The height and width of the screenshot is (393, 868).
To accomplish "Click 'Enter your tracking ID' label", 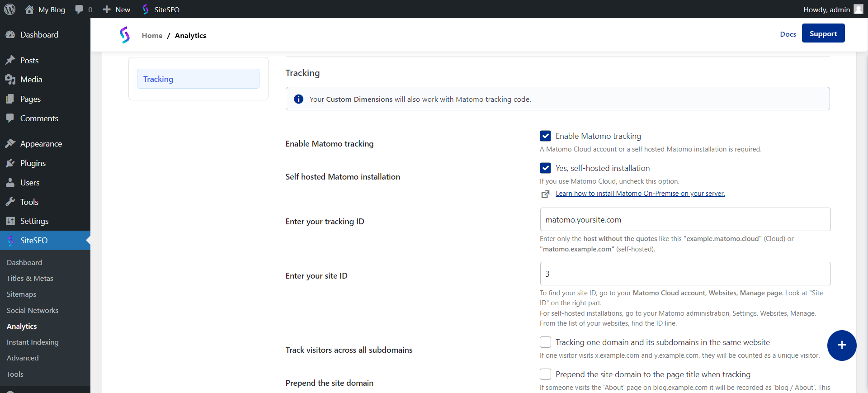I will point(325,222).
